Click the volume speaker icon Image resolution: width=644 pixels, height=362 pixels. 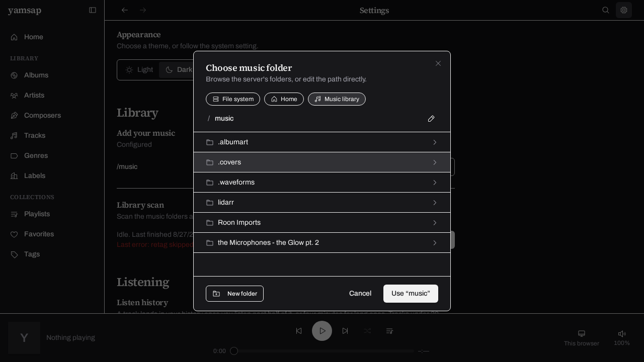622,334
